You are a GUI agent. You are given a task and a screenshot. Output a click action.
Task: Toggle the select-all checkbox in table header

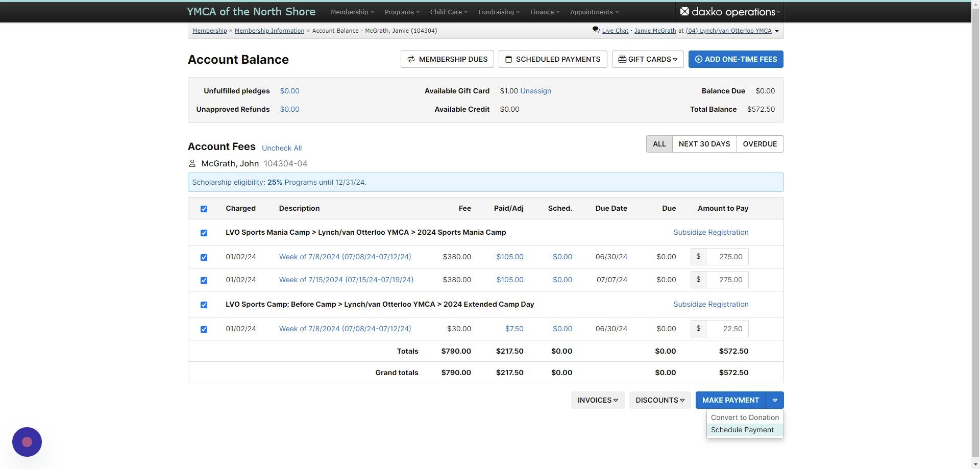click(x=204, y=209)
